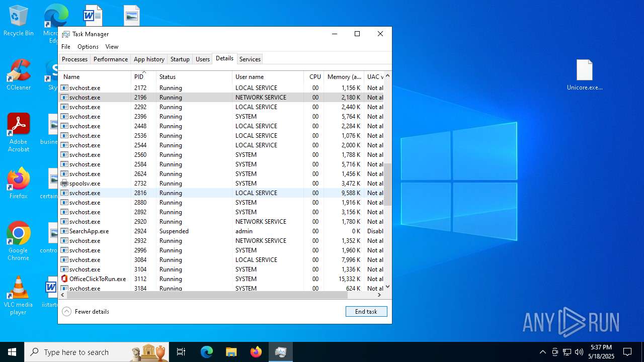Open the File menu
This screenshot has width=644, height=362.
[x=66, y=47]
